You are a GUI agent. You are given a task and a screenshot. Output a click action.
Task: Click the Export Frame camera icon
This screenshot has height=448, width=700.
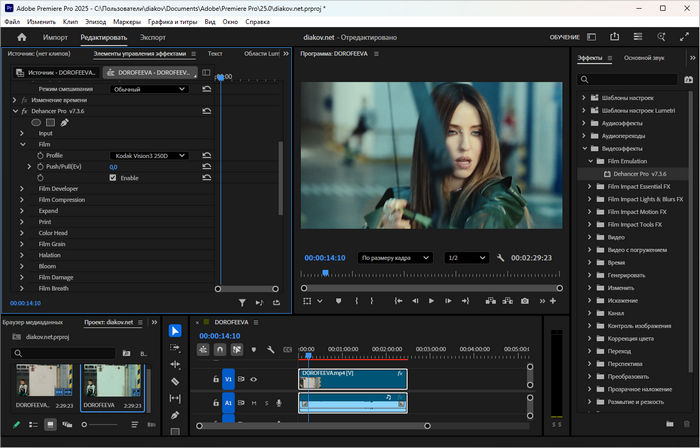point(524,300)
